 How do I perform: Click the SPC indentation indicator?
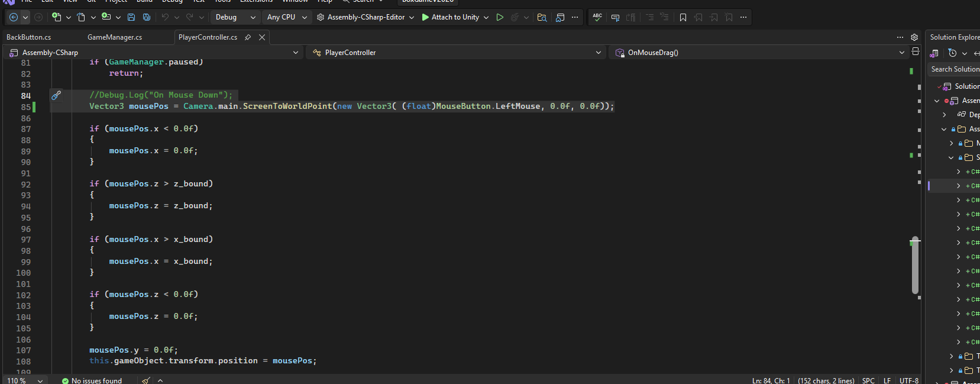(x=868, y=380)
